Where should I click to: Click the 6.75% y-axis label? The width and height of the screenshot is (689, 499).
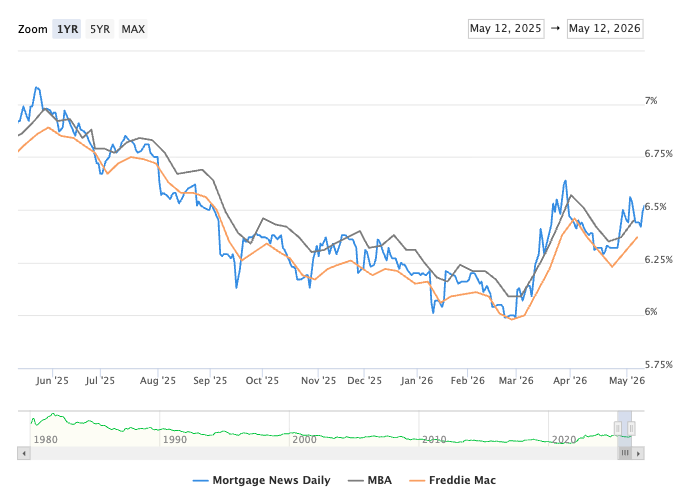point(659,154)
